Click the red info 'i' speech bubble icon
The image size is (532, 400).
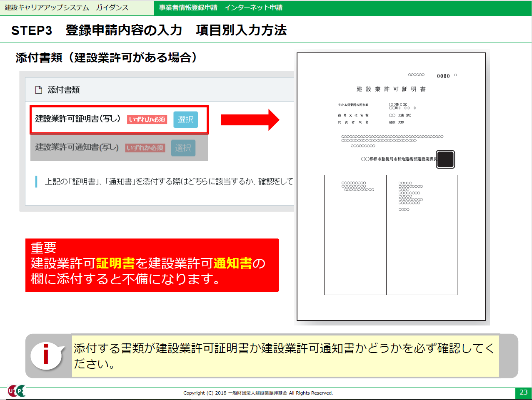pos(46,355)
